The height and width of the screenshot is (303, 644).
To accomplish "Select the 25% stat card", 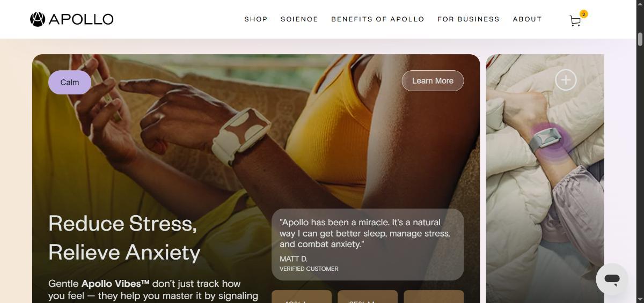I will point(368,297).
